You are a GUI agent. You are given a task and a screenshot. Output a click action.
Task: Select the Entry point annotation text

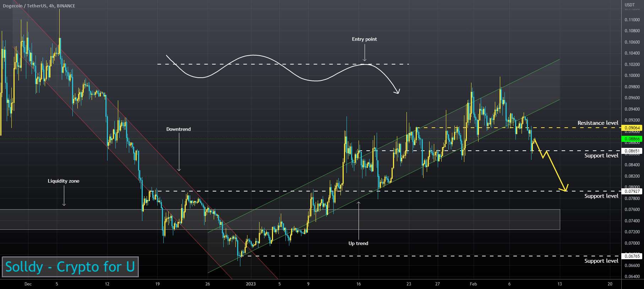(364, 39)
